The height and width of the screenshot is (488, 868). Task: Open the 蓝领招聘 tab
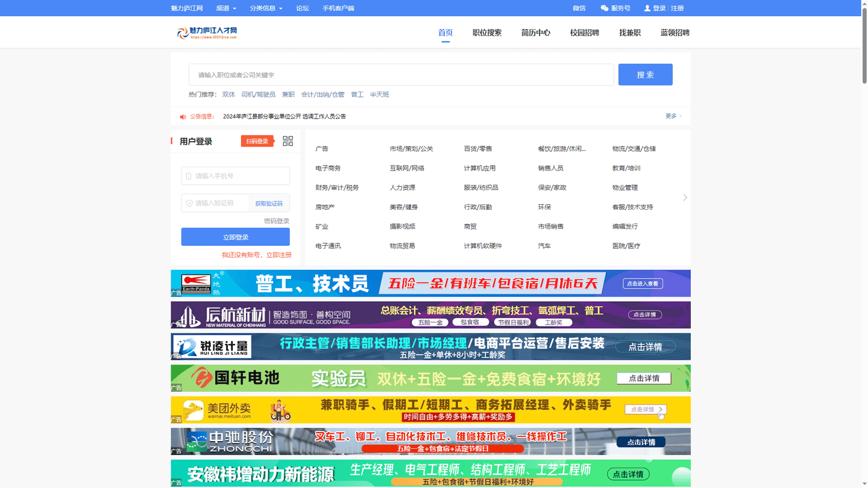[x=675, y=33]
